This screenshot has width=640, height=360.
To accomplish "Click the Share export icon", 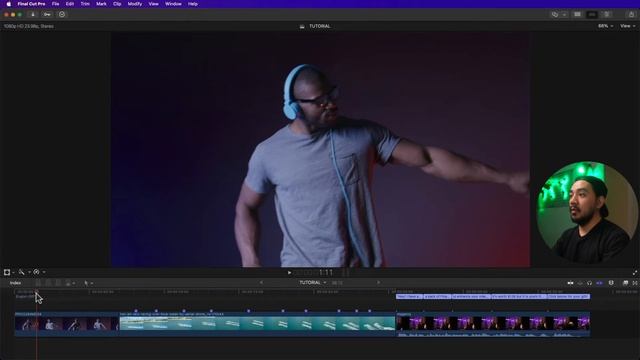I will click(x=631, y=15).
